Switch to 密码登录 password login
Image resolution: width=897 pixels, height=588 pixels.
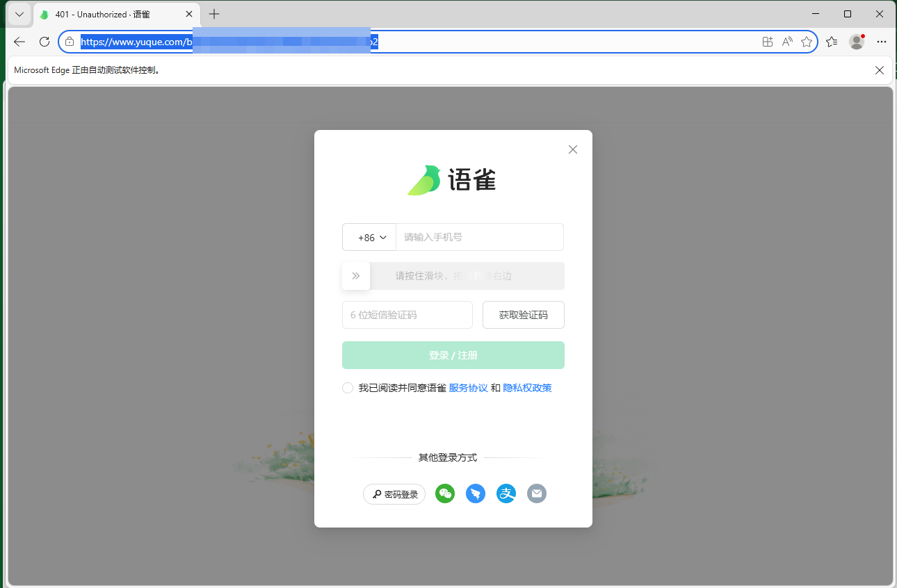coord(394,494)
